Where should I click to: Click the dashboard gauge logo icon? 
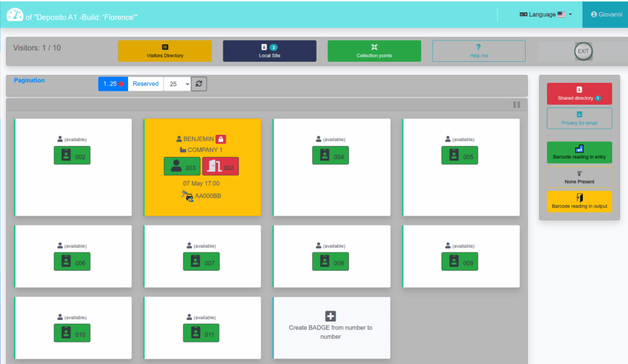pyautogui.click(x=15, y=15)
